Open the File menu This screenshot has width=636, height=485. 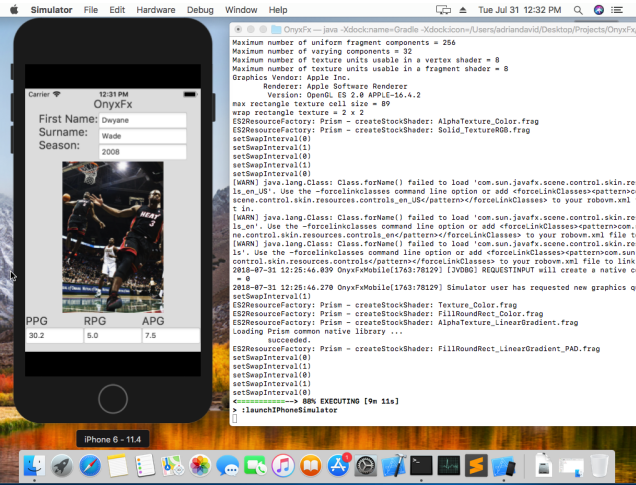point(91,10)
